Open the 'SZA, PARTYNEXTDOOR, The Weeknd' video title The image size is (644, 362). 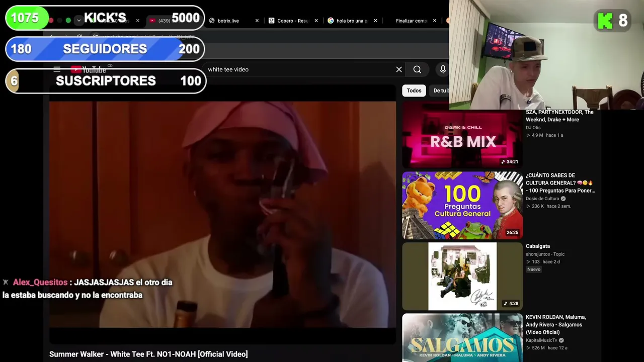point(559,116)
